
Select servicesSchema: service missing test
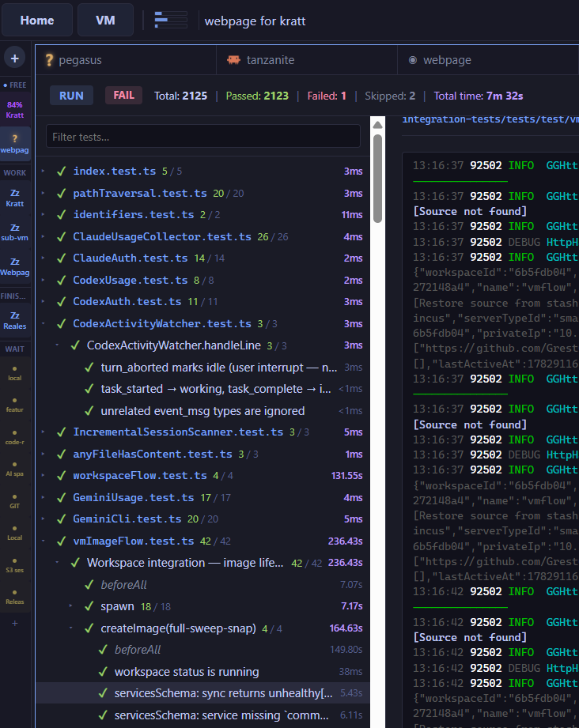click(203, 715)
